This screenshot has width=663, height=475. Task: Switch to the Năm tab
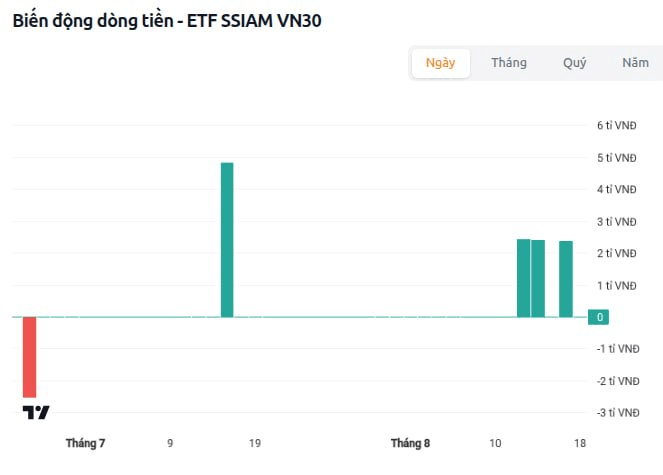coord(636,63)
